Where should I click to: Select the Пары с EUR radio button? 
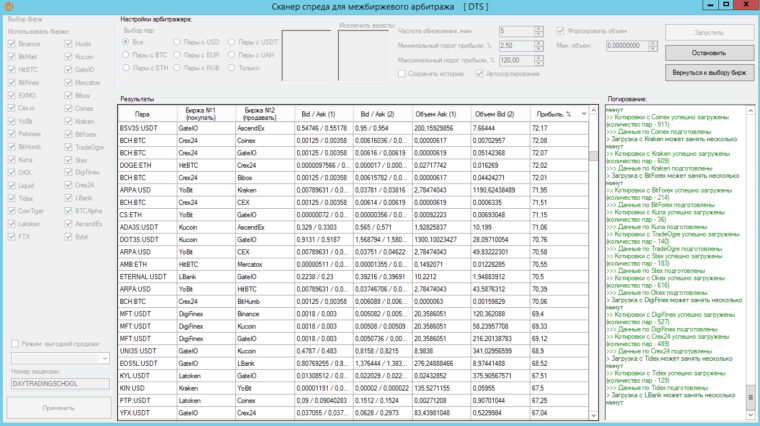coord(177,55)
